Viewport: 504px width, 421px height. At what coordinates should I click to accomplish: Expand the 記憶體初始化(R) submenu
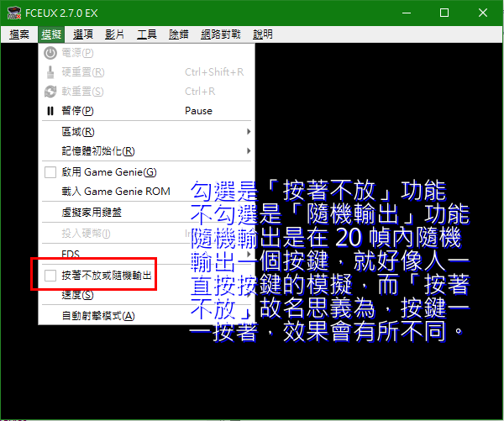click(x=146, y=151)
